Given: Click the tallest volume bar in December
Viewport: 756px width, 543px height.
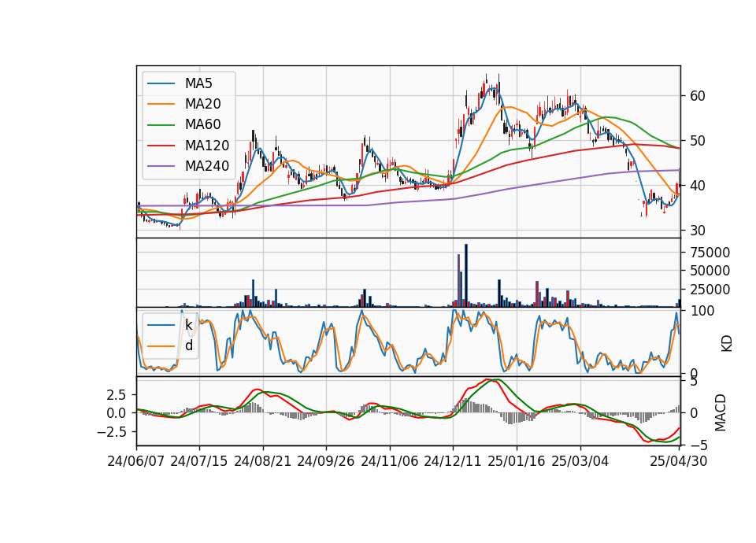Looking at the screenshot, I should [465, 275].
